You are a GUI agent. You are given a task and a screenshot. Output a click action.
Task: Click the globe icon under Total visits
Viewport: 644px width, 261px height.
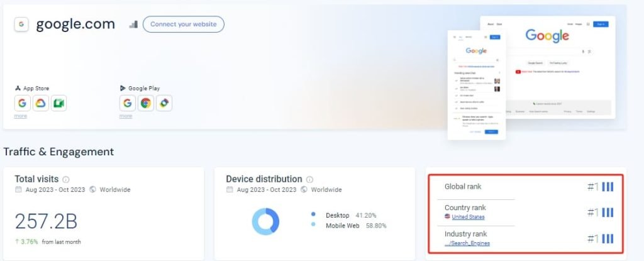pos(93,189)
